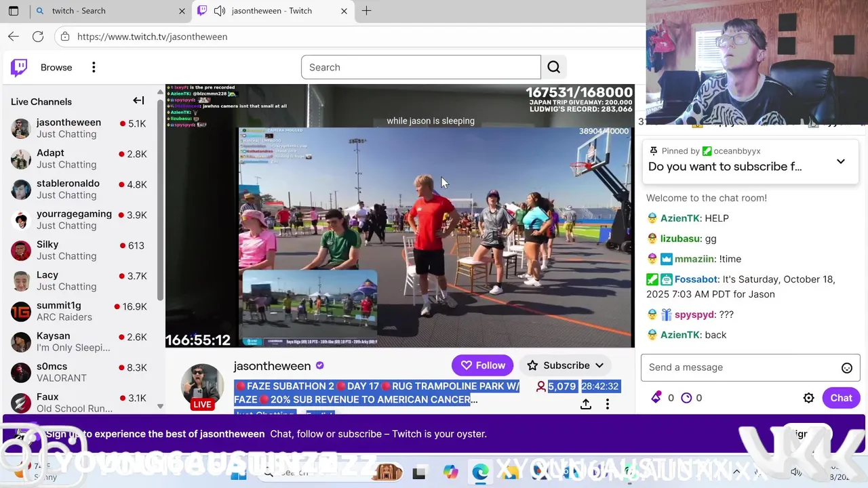Click the 5,079 viewer count
This screenshot has height=488, width=868.
point(555,386)
